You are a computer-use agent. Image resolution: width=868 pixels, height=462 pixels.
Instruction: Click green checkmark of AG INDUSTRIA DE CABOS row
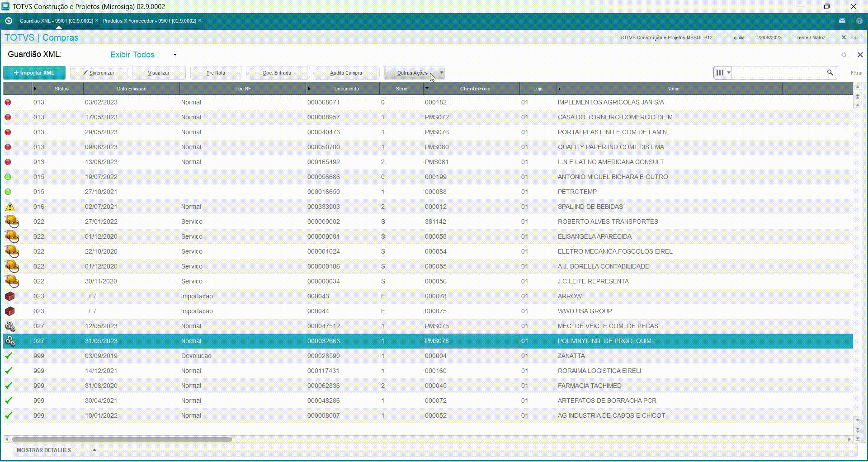(9, 415)
